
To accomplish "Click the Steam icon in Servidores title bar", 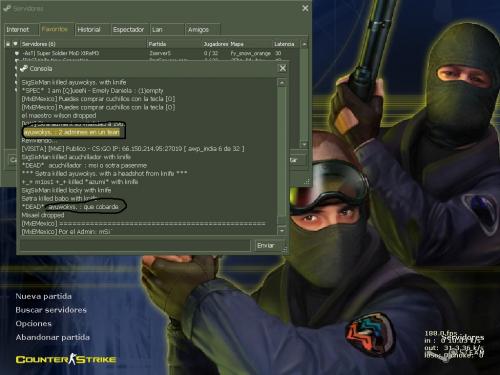I will pyautogui.click(x=7, y=9).
